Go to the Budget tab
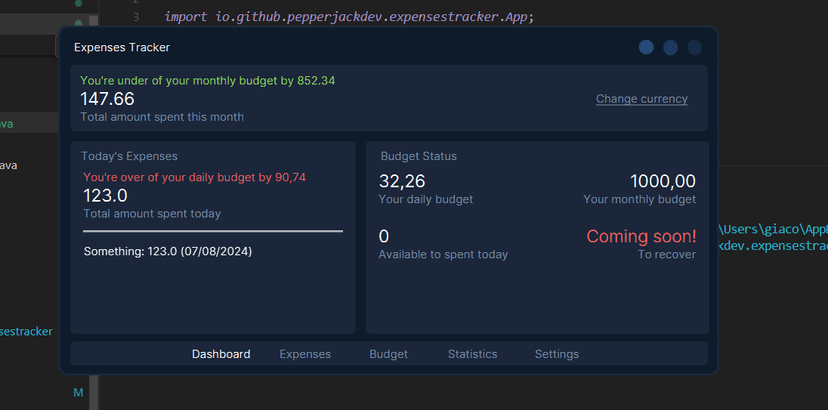 coord(388,354)
